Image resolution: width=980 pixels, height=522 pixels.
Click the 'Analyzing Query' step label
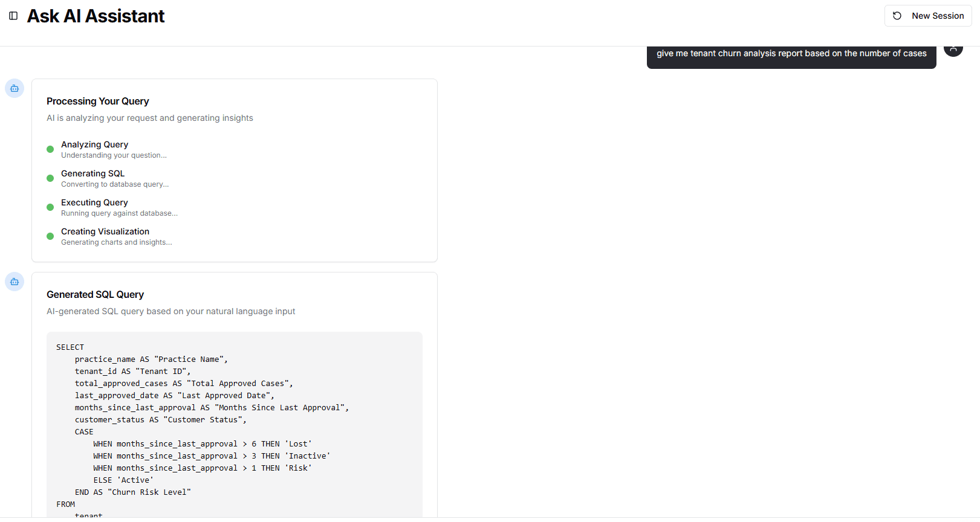tap(94, 144)
